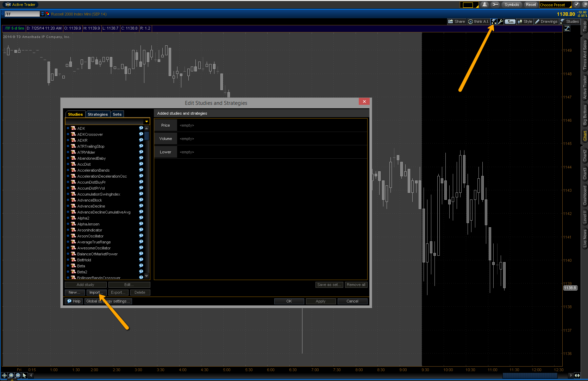Open the alerts bell icon
This screenshot has width=588, height=381.
[x=485, y=5]
